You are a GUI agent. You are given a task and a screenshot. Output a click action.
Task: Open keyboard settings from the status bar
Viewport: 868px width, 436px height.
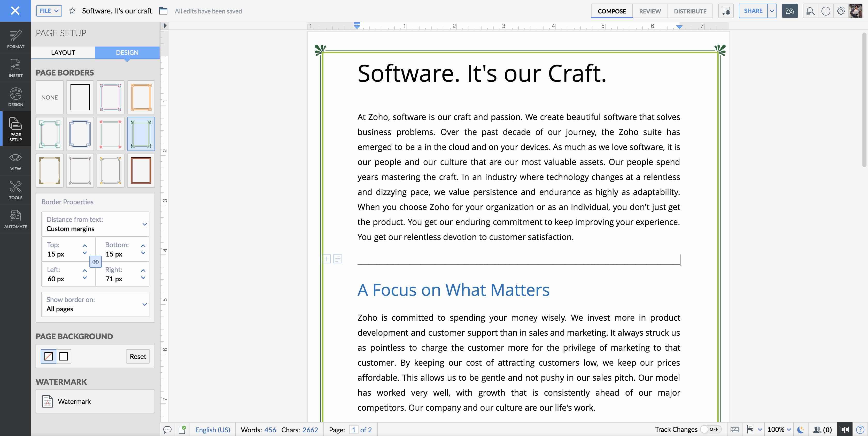click(x=735, y=430)
